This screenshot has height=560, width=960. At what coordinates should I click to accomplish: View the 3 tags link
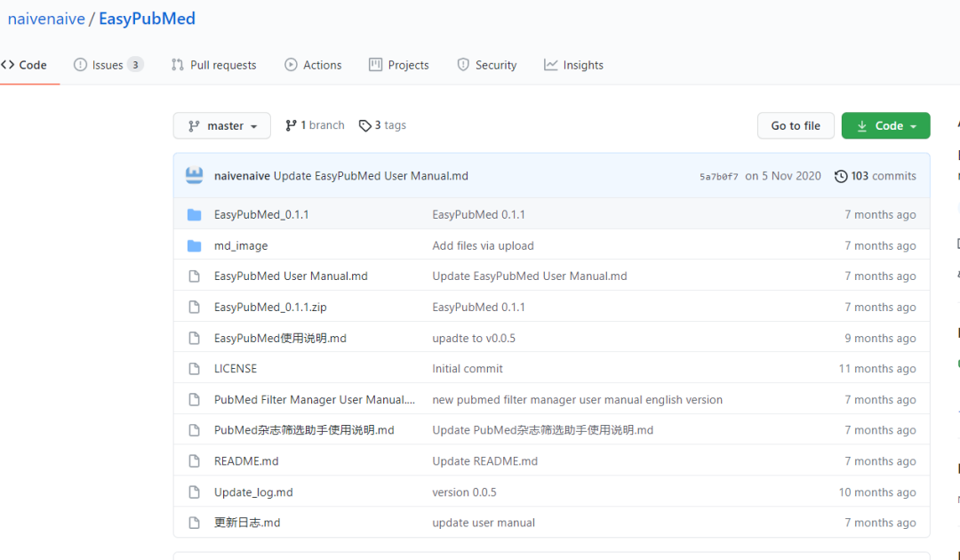[x=382, y=125]
